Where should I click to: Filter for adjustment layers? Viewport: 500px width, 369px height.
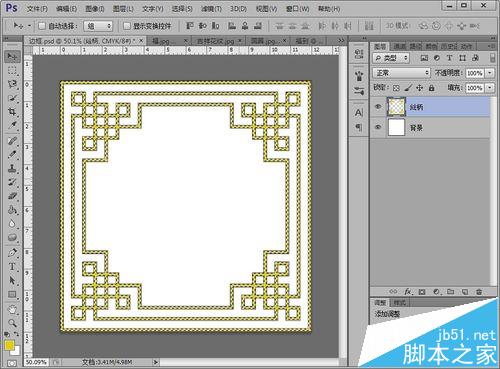(437, 58)
